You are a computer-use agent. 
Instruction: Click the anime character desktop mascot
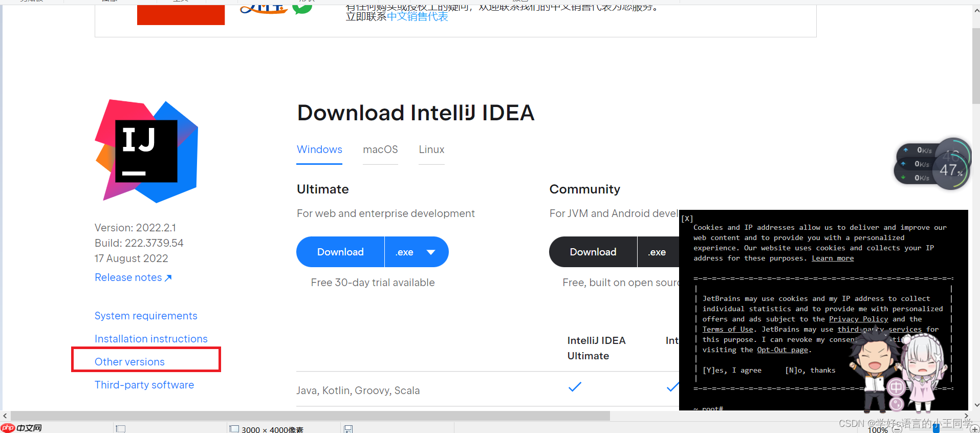pyautogui.click(x=897, y=370)
